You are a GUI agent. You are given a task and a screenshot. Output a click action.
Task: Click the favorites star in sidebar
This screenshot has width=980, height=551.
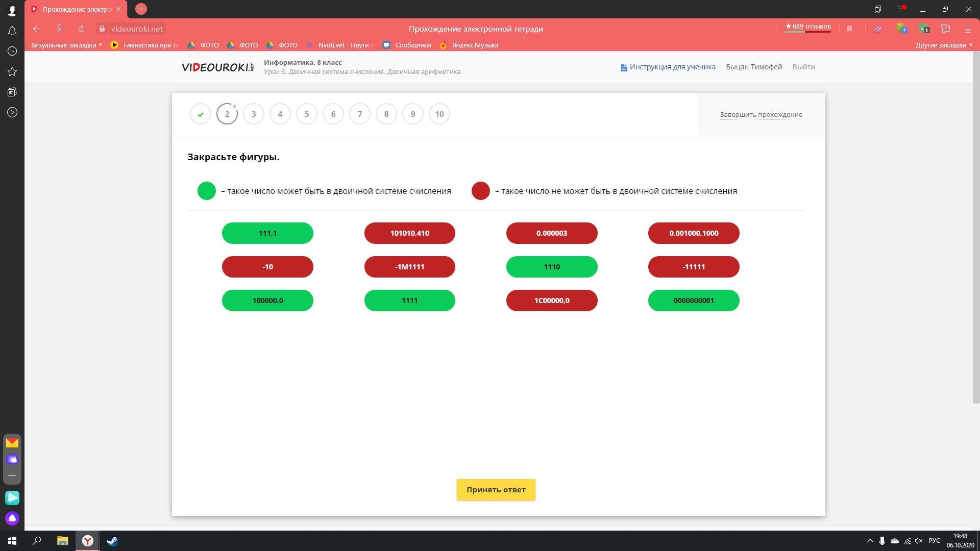[x=12, y=72]
